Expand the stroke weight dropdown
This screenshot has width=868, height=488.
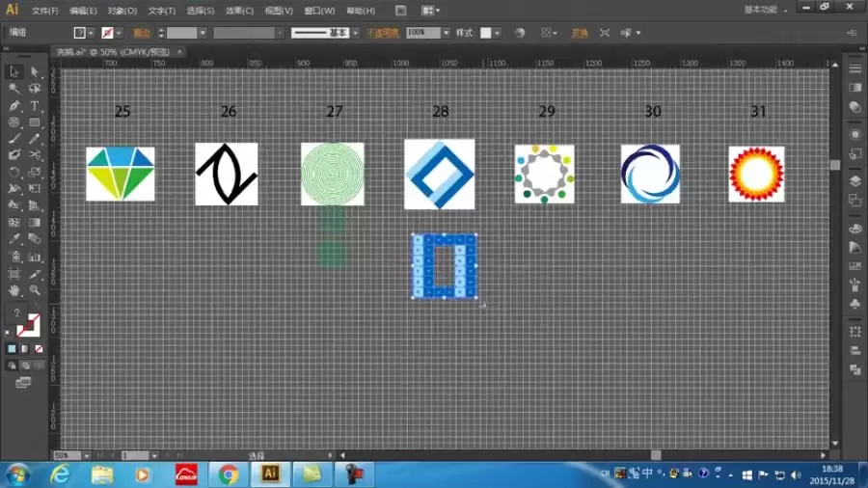point(203,33)
